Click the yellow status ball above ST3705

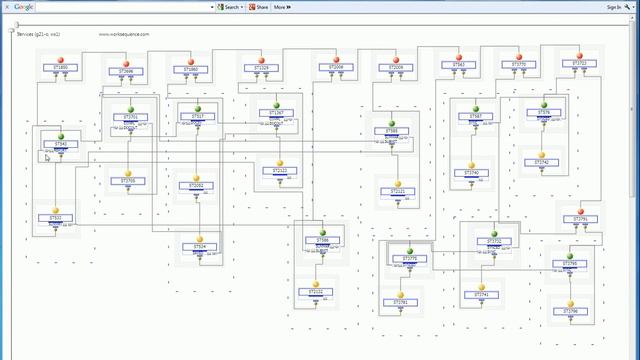[128, 173]
